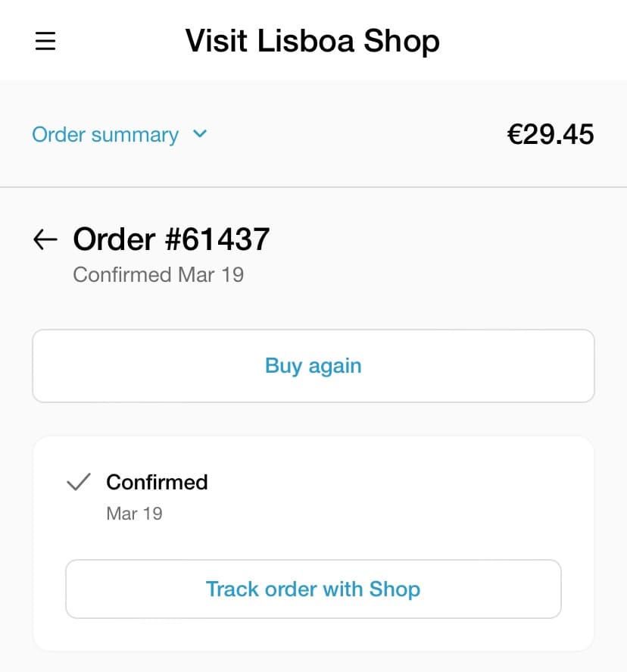Go back using the left arrow
The image size is (627, 672).
pyautogui.click(x=45, y=240)
